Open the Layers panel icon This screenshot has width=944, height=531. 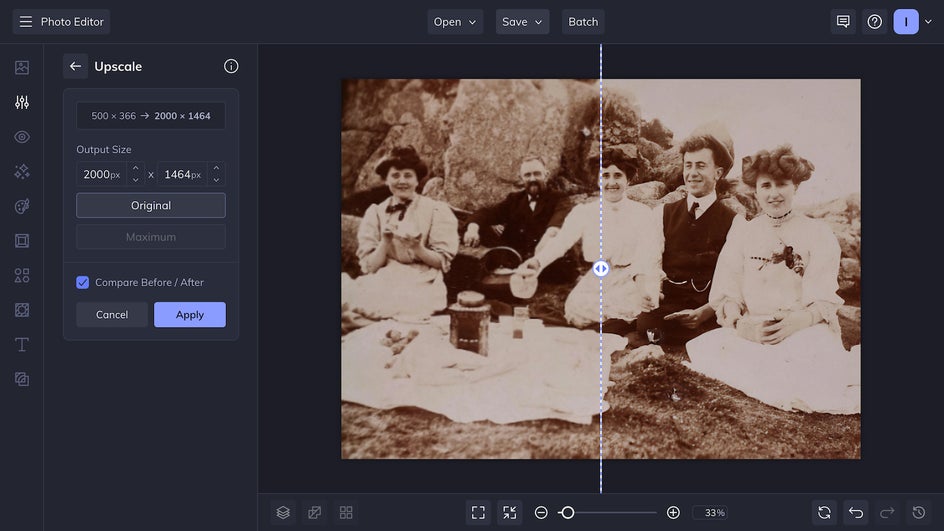(283, 513)
